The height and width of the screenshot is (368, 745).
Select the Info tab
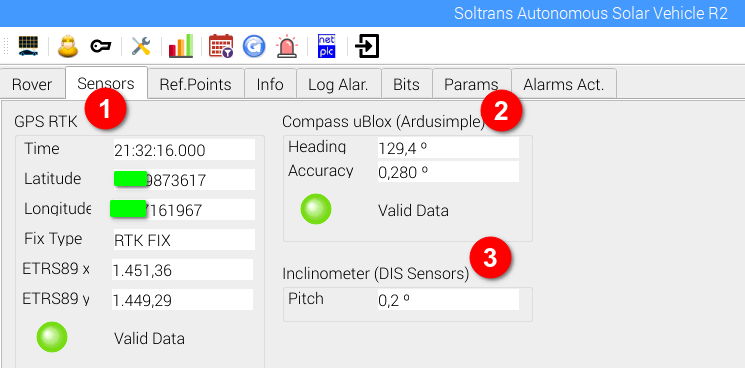[270, 85]
